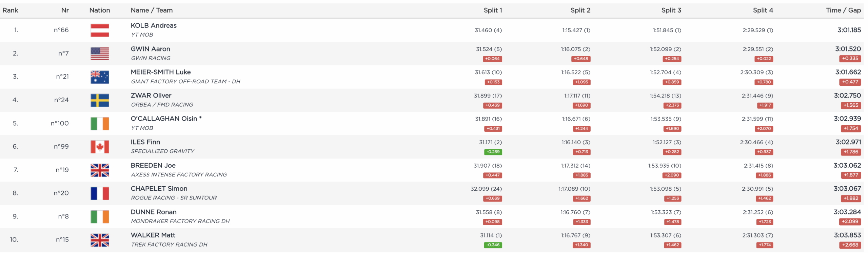Click the Australian flag for MEIER-SMITH Luke

100,77
